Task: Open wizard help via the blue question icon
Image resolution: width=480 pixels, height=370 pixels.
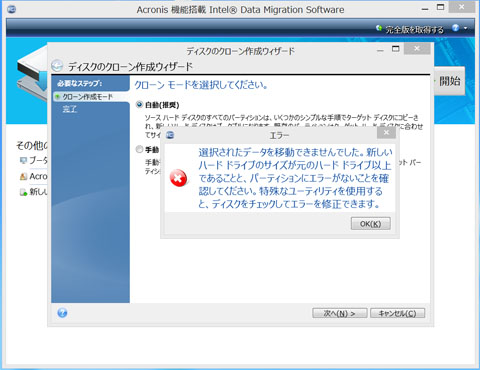Action: 62,313
